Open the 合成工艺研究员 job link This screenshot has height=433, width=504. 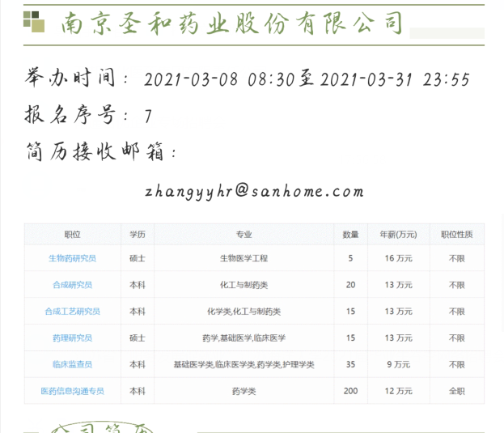(x=72, y=311)
